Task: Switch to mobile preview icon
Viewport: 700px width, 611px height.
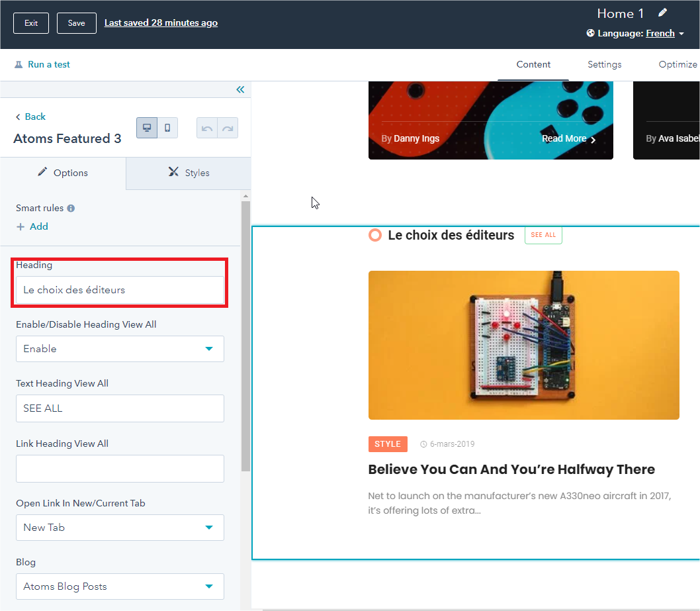Action: pos(167,128)
